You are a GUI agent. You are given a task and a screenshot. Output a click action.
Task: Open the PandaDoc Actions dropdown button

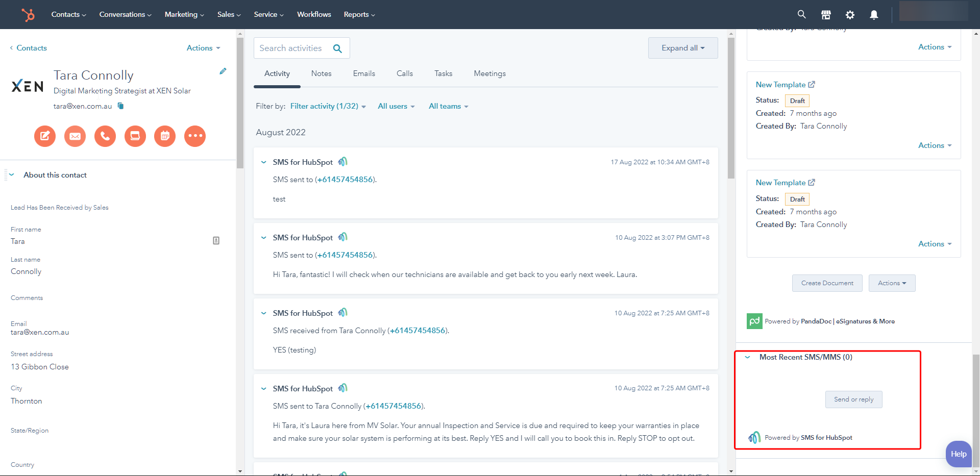pos(892,283)
